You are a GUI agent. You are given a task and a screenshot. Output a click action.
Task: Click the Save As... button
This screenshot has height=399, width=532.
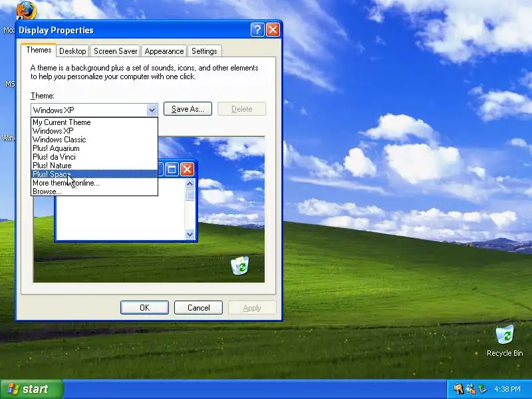coord(188,109)
